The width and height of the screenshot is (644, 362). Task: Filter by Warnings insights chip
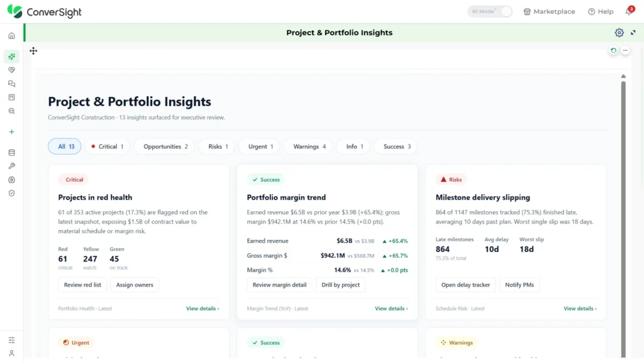click(309, 146)
